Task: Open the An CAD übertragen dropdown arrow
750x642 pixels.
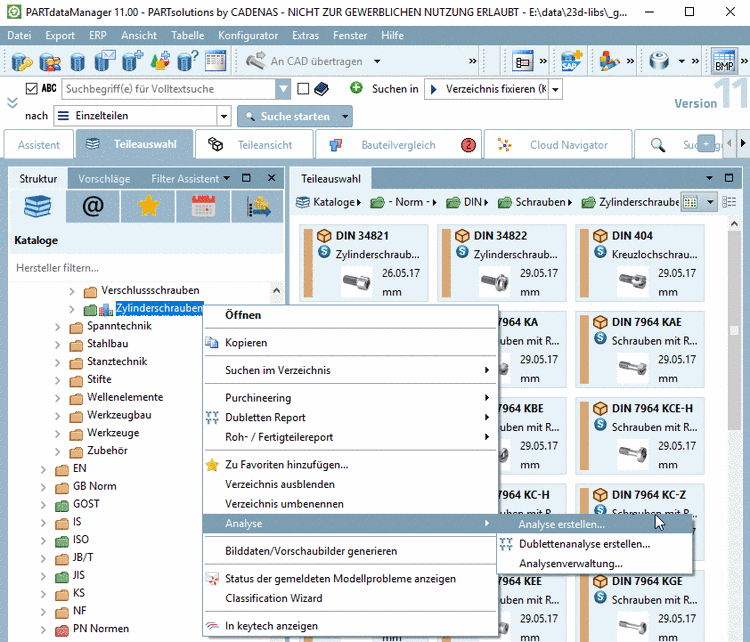Action: (377, 61)
